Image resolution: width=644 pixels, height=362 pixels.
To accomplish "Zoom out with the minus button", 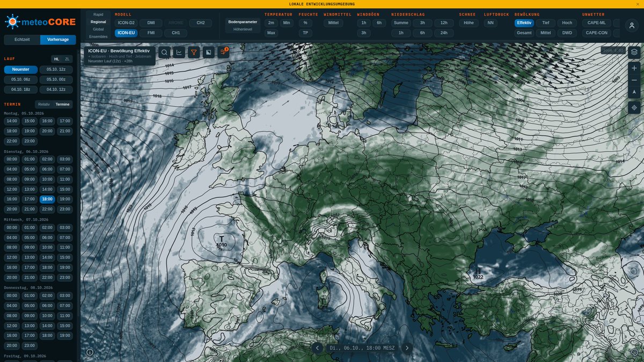I will click(x=634, y=80).
